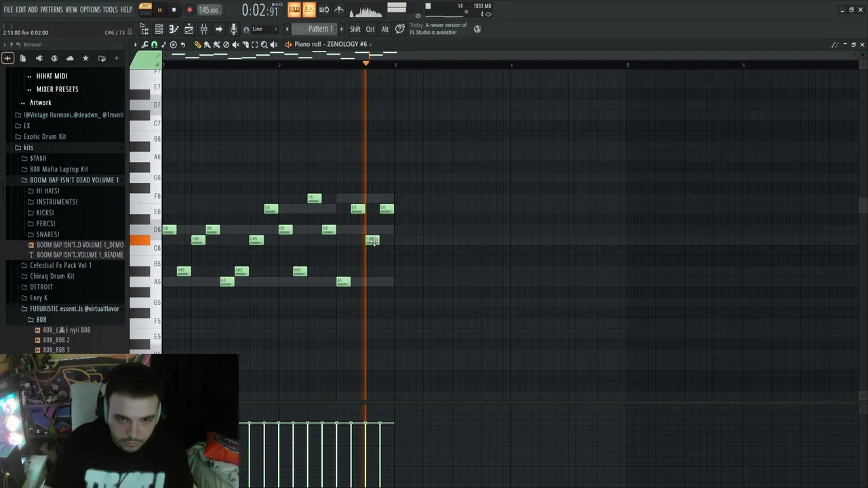Stop playback with the stop button
868x488 pixels.
pyautogui.click(x=174, y=10)
